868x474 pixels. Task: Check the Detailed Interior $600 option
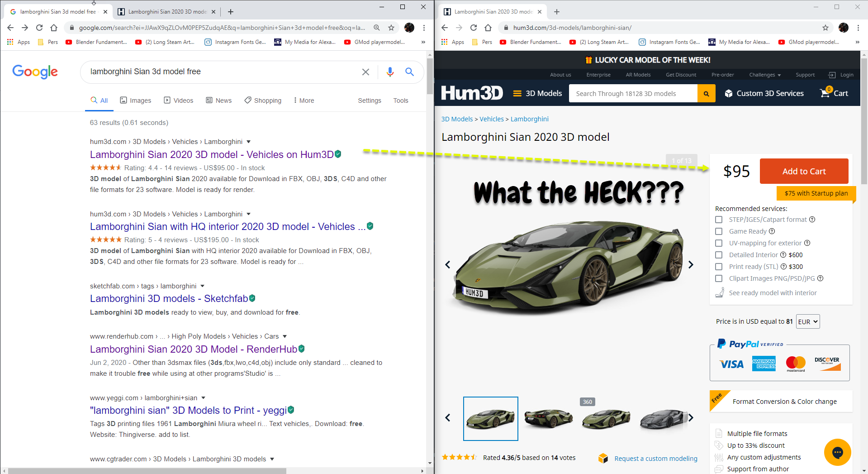[x=719, y=255]
